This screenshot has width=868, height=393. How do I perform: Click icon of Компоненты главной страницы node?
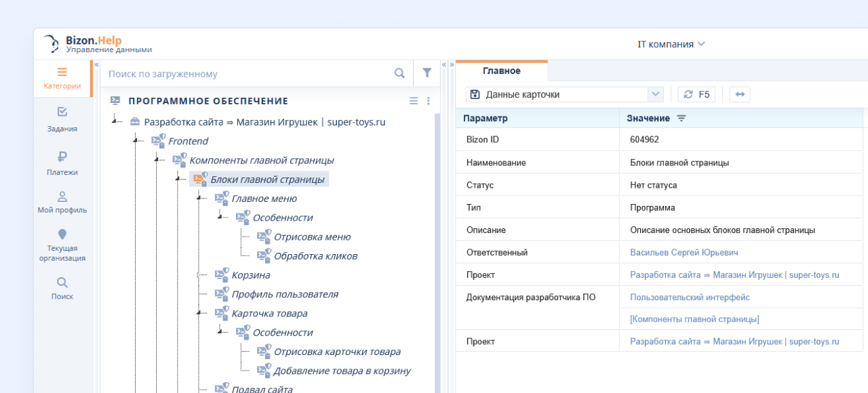coord(179,160)
